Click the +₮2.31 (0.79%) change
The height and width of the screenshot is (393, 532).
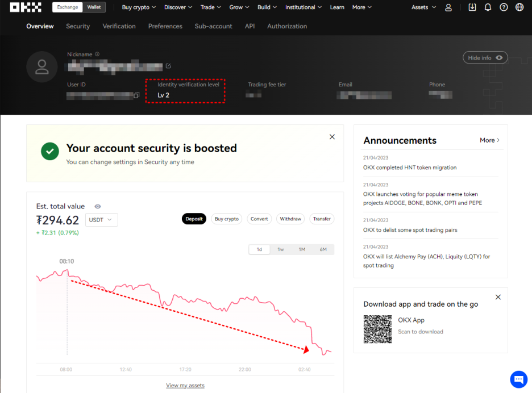point(57,233)
